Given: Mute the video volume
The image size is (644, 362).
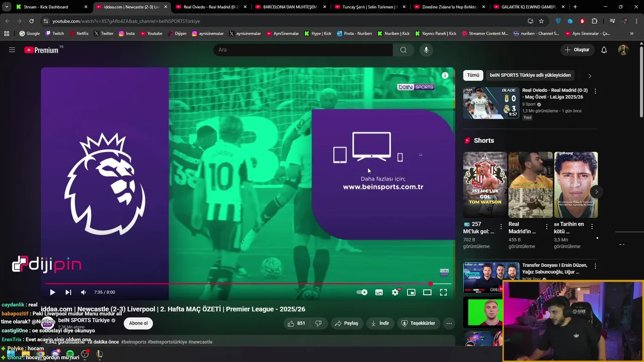Looking at the screenshot, I should 84,292.
